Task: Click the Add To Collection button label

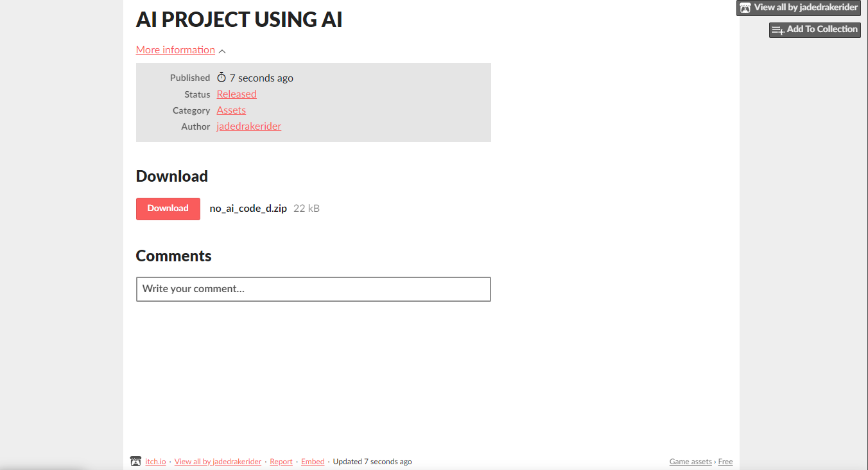Action: coord(822,30)
